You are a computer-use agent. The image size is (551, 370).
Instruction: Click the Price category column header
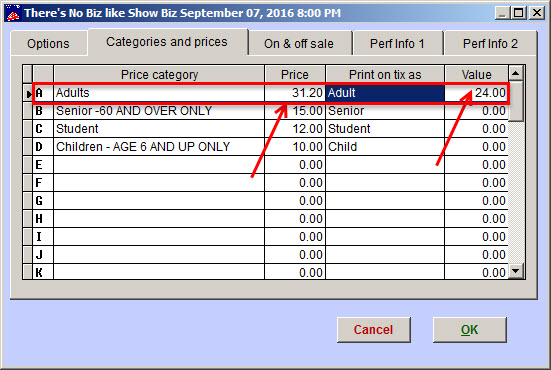(159, 74)
